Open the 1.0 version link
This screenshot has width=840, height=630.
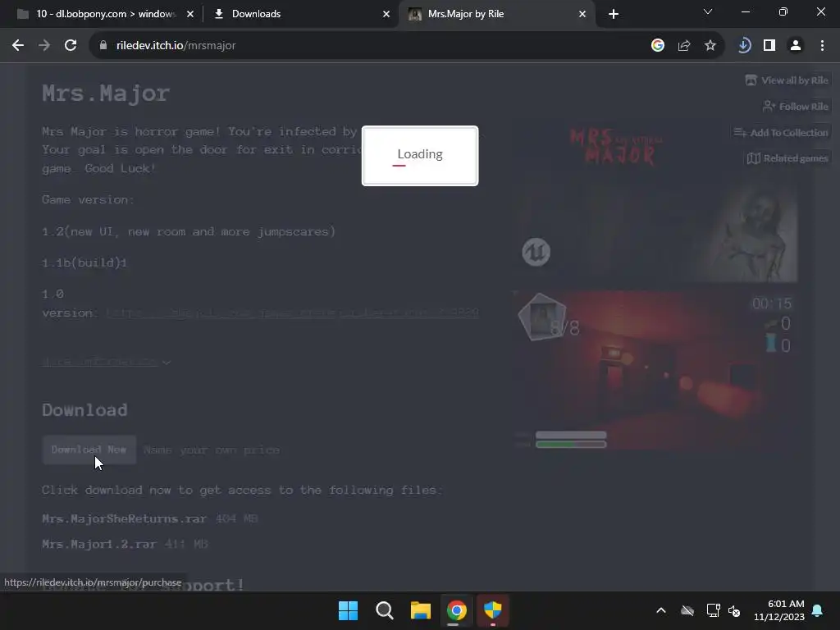[292, 313]
